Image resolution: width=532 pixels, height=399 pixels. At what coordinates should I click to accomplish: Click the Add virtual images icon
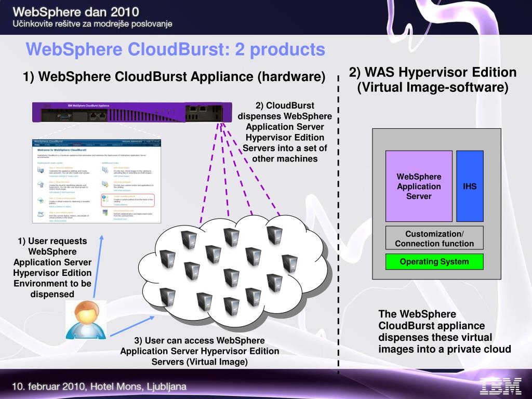pos(105,170)
